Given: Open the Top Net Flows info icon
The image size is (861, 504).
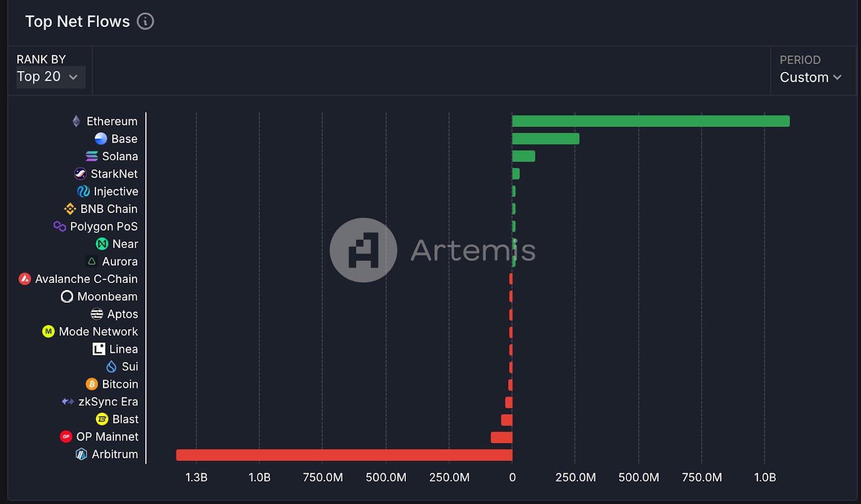Looking at the screenshot, I should (x=145, y=22).
